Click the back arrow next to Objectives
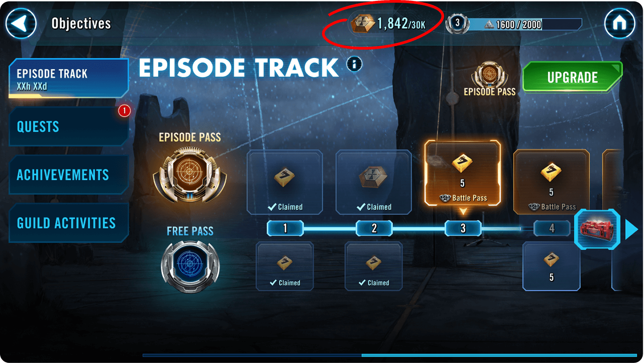644x363 pixels. click(21, 23)
